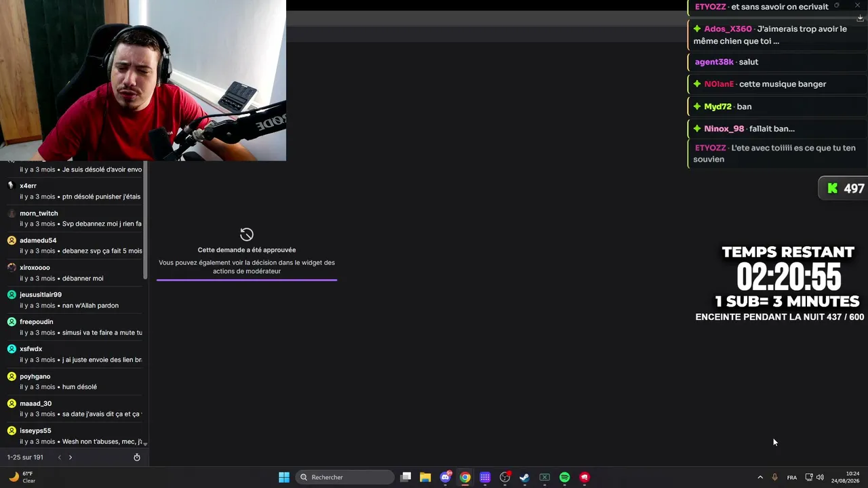This screenshot has height=488, width=868.
Task: Open the purple grid app in the taskbar
Action: [x=485, y=477]
